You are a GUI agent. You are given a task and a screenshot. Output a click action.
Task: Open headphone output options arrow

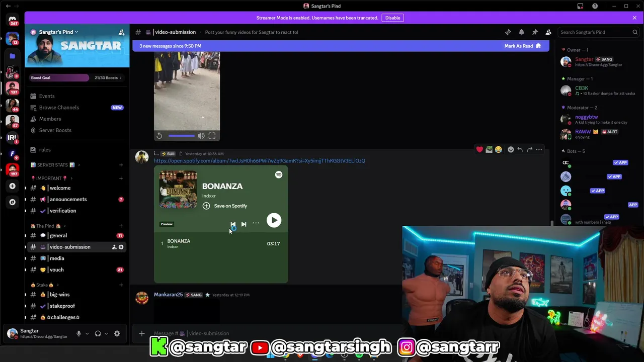[106, 333]
